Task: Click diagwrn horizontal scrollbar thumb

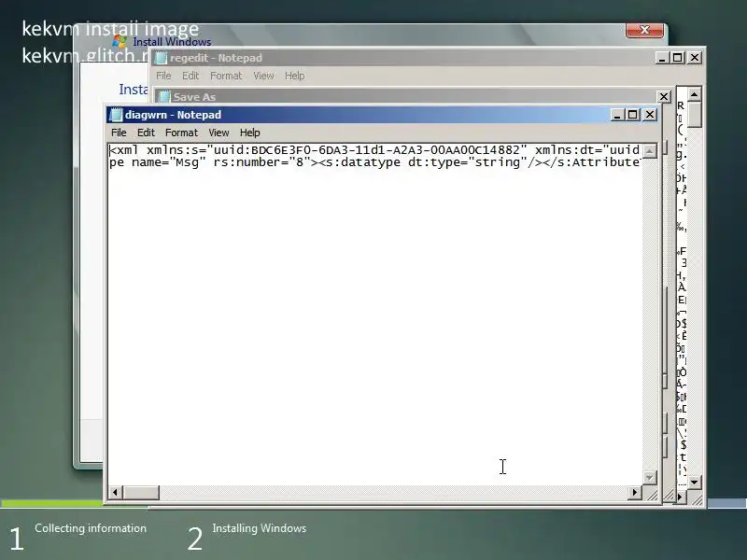Action: (x=140, y=493)
